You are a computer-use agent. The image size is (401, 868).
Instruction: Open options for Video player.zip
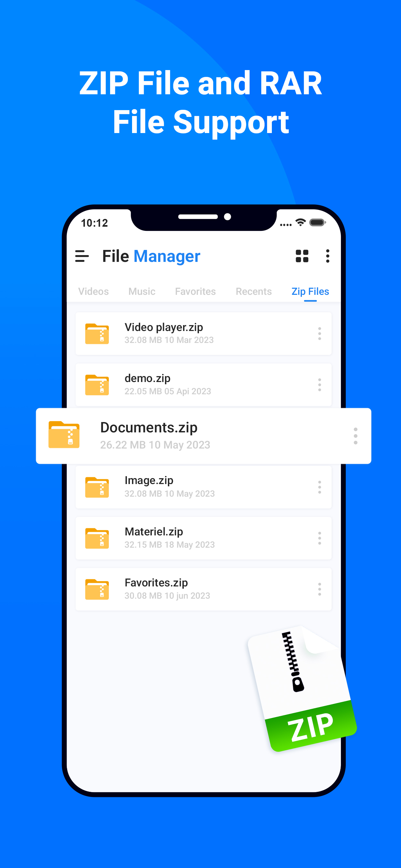pyautogui.click(x=319, y=334)
